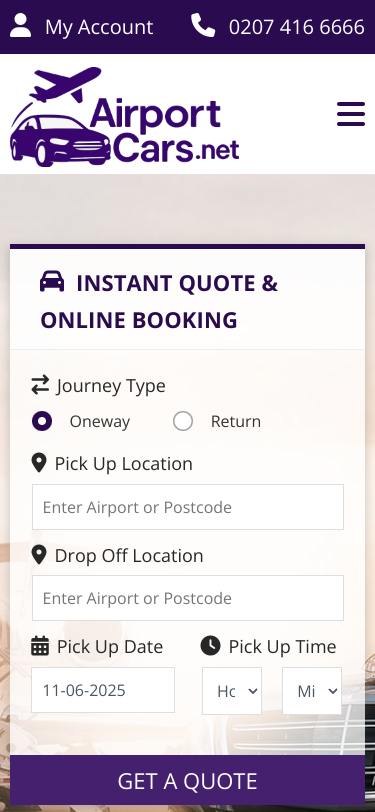Click the Get A Quote button
The height and width of the screenshot is (812, 375).
click(x=188, y=781)
